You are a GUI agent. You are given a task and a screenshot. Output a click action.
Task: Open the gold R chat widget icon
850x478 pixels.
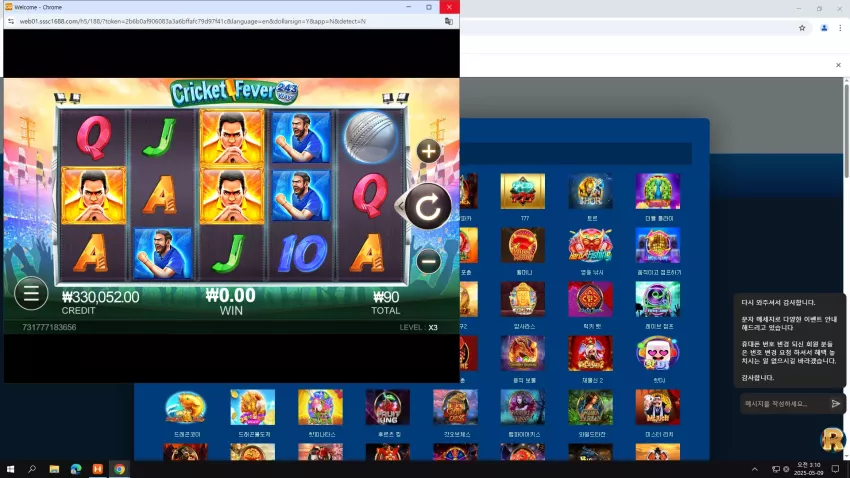point(833,438)
